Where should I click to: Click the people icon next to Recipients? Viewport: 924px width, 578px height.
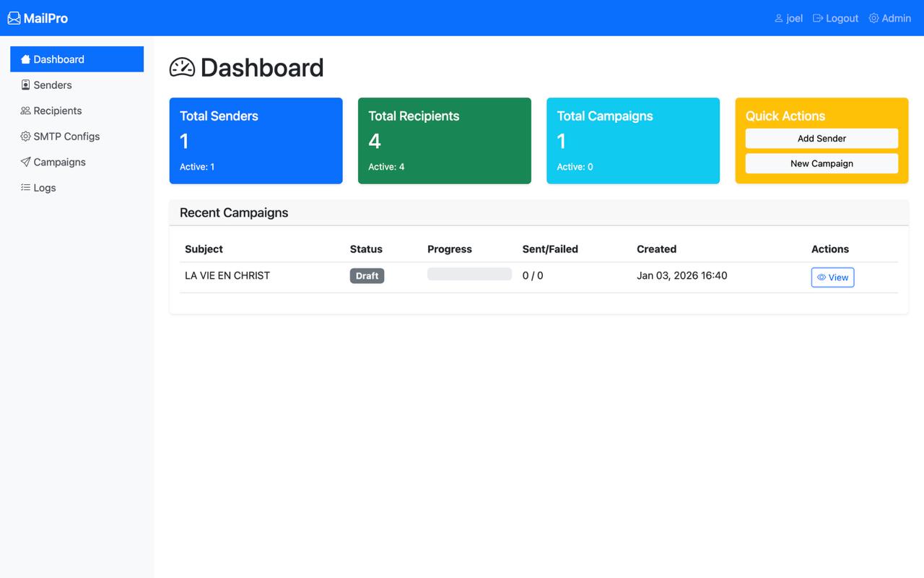tap(25, 111)
